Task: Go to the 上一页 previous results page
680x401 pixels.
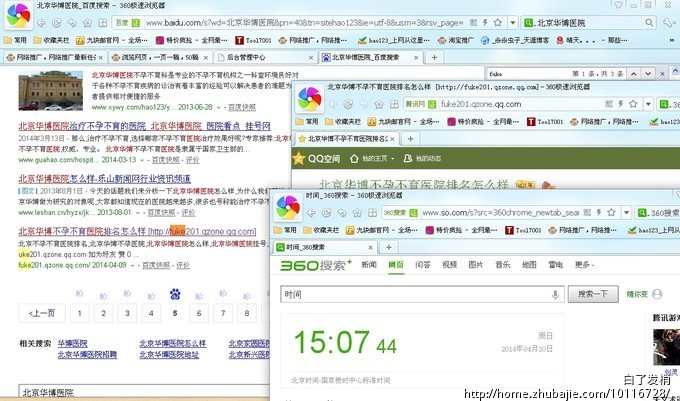Action: point(42,313)
